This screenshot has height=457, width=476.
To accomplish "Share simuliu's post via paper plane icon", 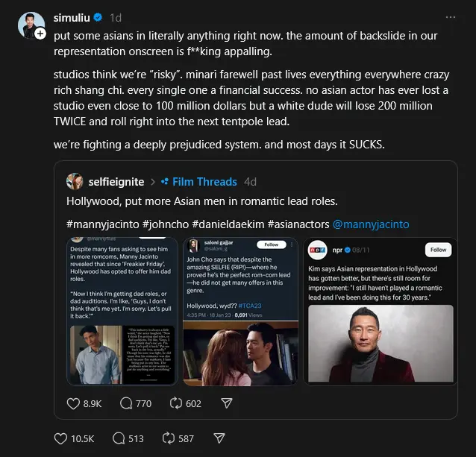I will [218, 438].
